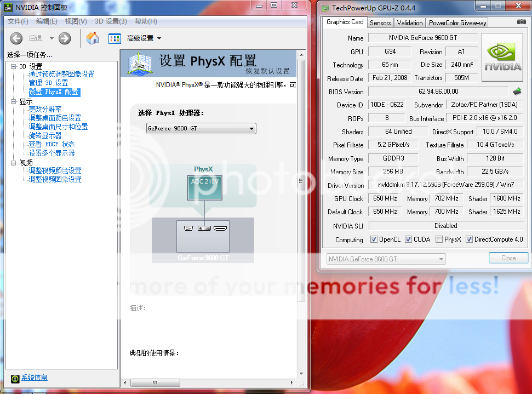Click the 恢复默认设置 link
Image resolution: width=532 pixels, height=394 pixels.
pos(267,71)
